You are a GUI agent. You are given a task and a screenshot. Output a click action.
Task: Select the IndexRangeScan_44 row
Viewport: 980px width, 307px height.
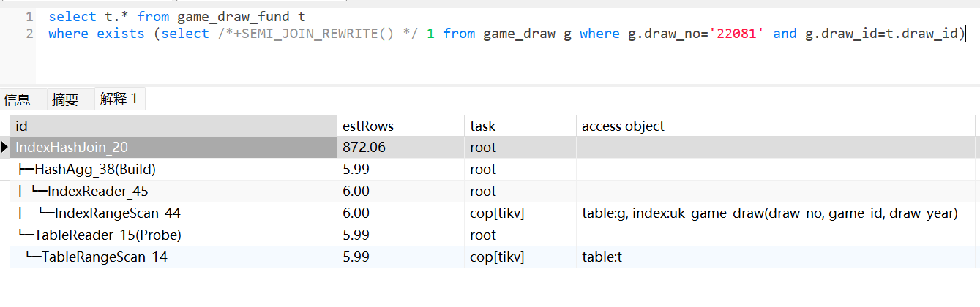pyautogui.click(x=493, y=213)
